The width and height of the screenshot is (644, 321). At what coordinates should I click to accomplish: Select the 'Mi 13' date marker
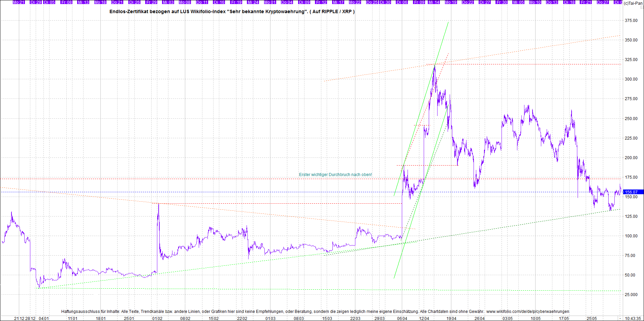point(83,2)
